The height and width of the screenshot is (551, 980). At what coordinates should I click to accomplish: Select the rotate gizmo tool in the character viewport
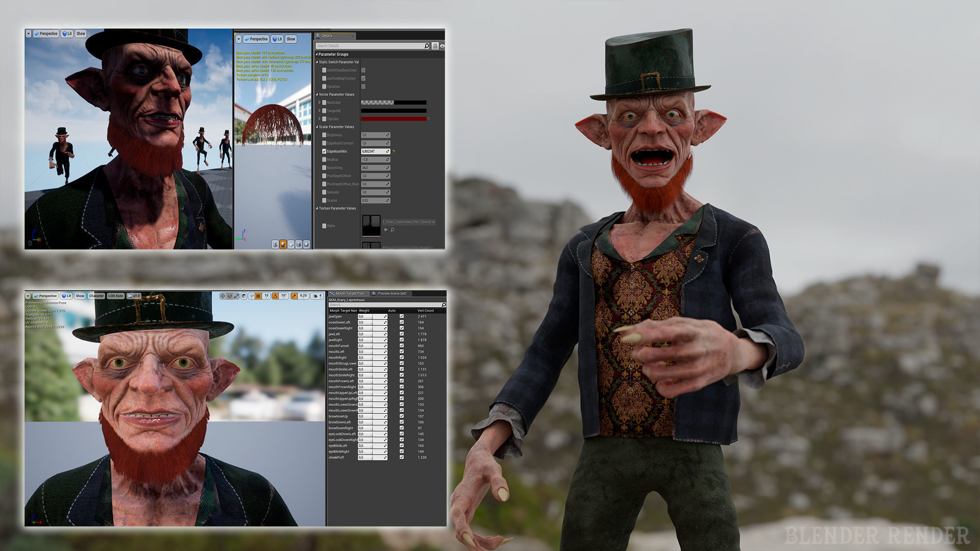230,296
